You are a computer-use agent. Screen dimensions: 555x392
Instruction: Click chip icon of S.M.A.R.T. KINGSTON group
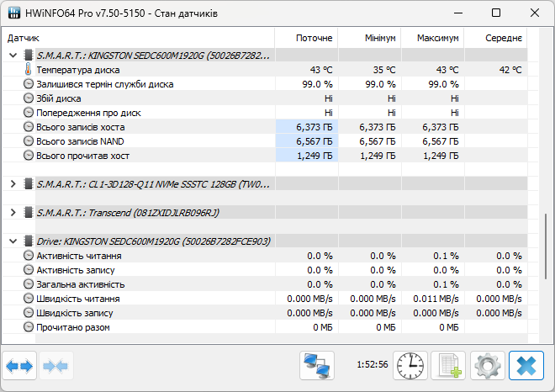coord(29,56)
